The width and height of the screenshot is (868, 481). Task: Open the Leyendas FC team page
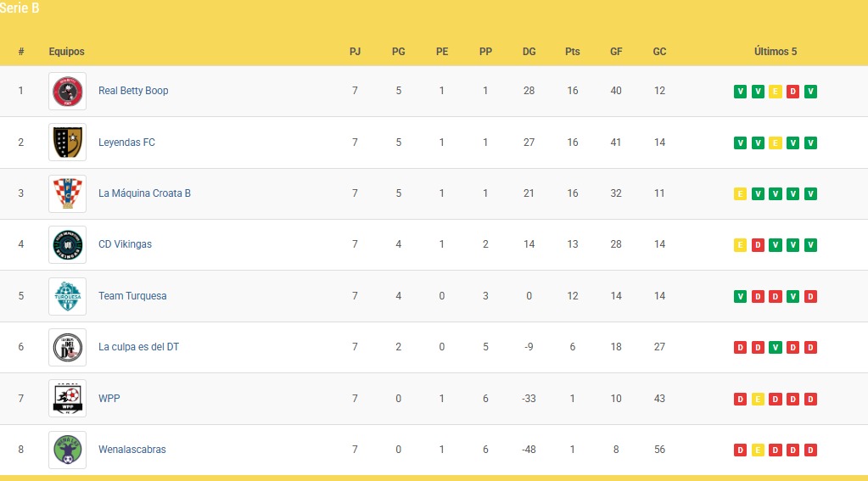pos(126,143)
